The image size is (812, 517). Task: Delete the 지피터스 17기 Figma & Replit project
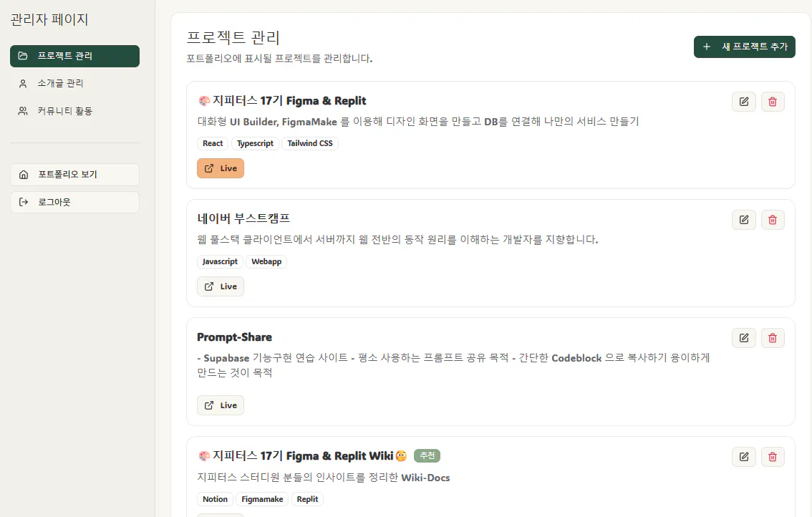click(x=773, y=102)
